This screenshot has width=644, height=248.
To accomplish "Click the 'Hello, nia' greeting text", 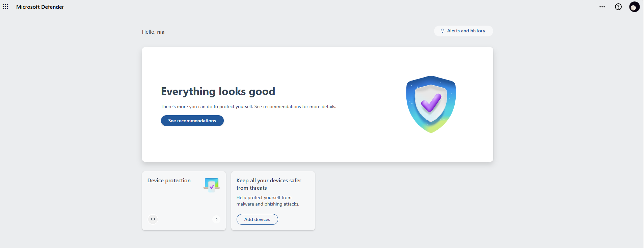I will click(153, 32).
